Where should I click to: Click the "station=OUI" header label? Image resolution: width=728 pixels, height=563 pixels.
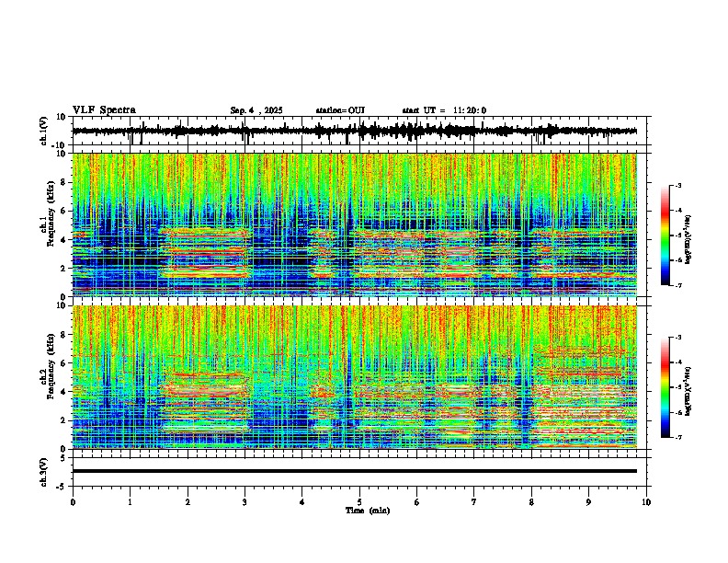pos(340,110)
